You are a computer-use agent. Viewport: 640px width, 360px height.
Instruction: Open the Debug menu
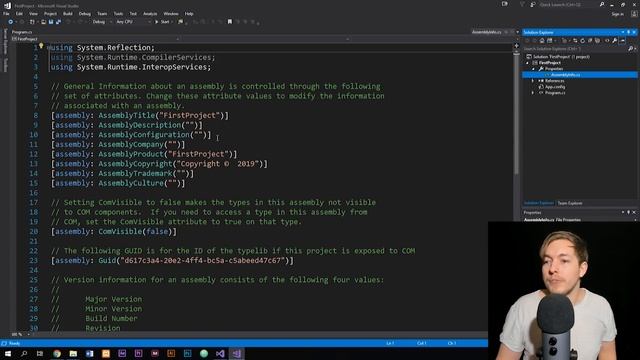[x=84, y=13]
